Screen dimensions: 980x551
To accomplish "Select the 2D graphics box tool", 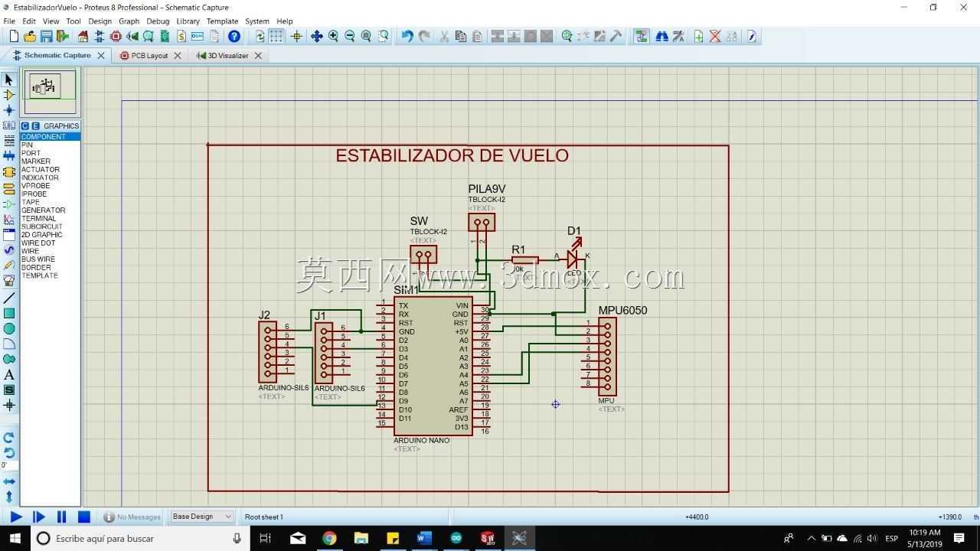I will 9,313.
